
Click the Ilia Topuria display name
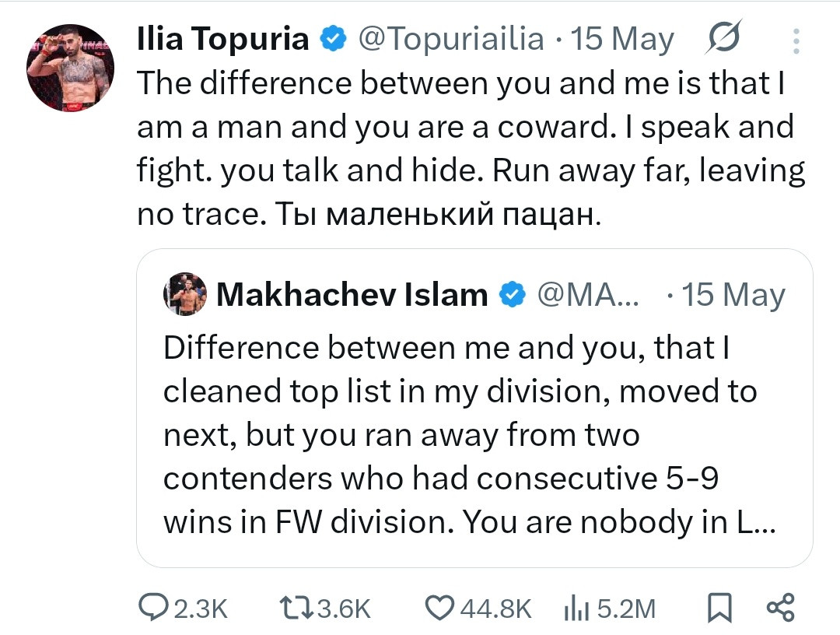222,39
